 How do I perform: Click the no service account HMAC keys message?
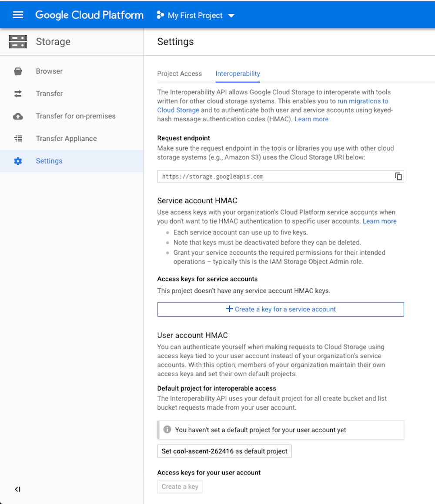244,291
